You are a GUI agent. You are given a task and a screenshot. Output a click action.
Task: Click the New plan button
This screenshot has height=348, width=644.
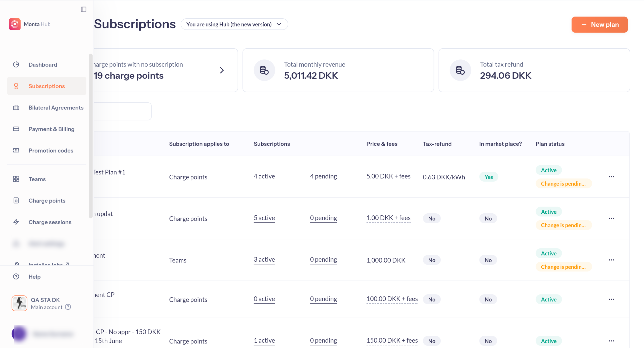tap(599, 25)
